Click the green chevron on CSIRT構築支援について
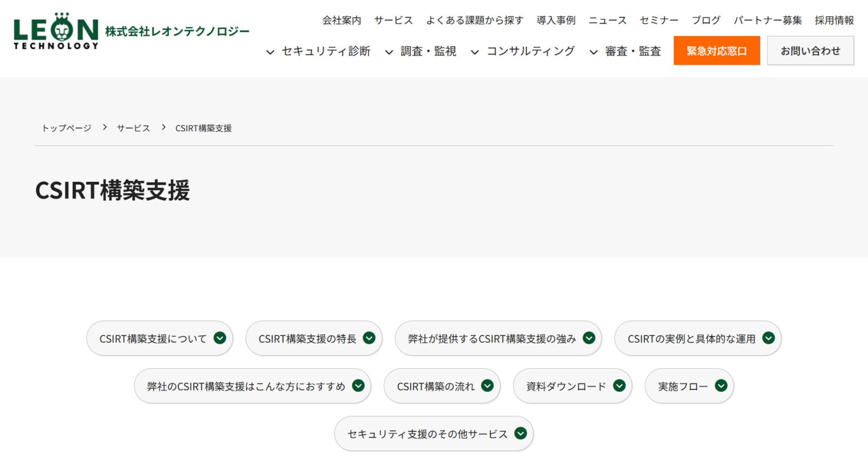 [x=220, y=338]
